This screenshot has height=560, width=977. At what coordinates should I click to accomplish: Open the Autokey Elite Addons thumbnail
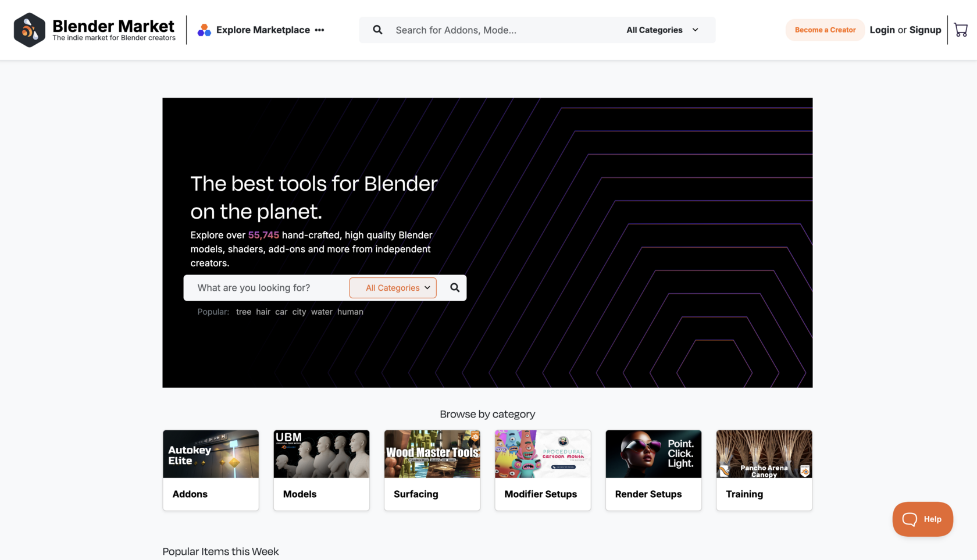[211, 454]
